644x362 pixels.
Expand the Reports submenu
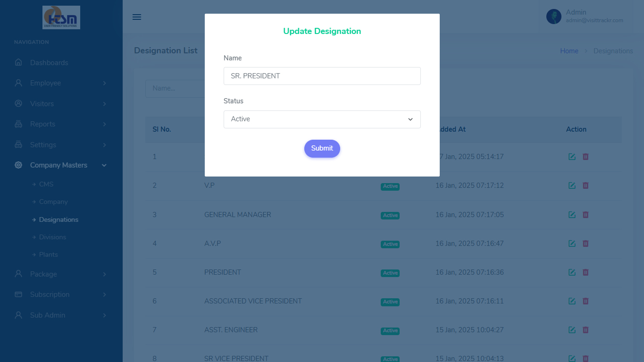(x=61, y=124)
